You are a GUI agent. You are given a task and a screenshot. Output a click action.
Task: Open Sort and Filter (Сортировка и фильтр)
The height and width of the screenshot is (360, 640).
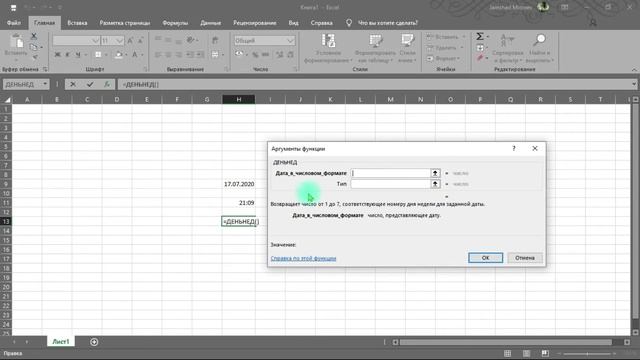[x=507, y=48]
